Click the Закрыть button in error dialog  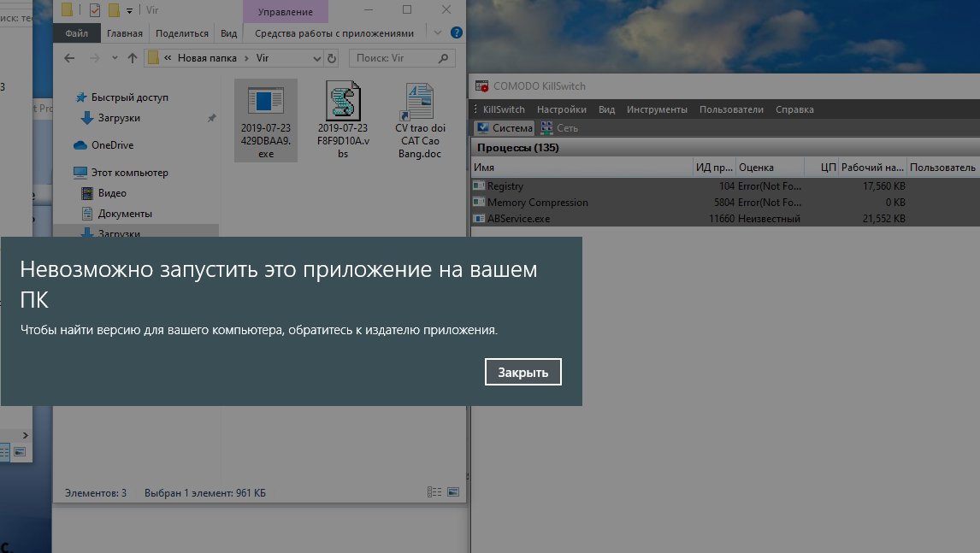[523, 372]
